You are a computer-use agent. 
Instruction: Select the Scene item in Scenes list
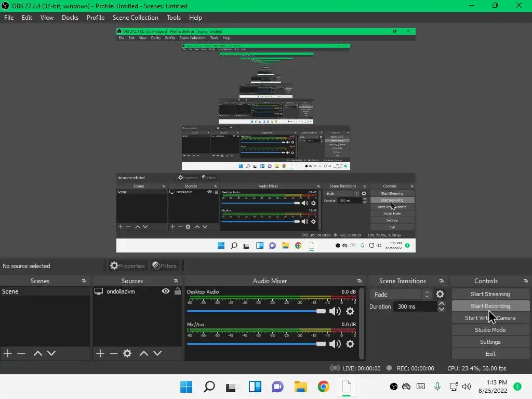[45, 291]
